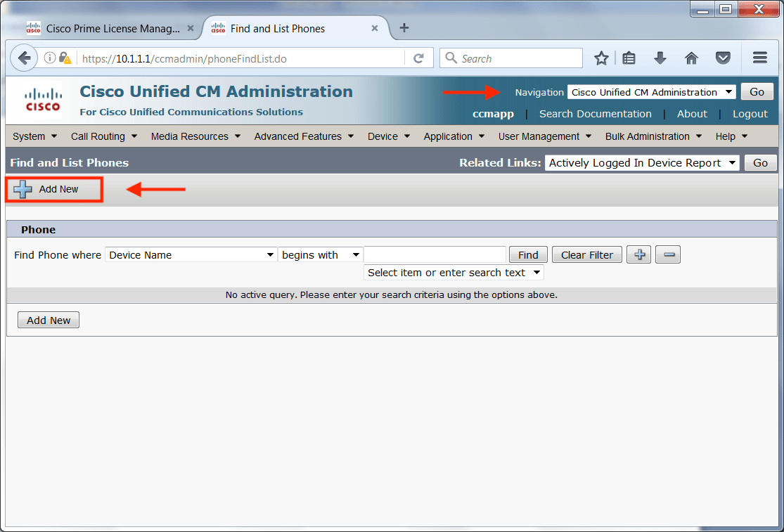The image size is (784, 532).
Task: Open the User Management menu
Action: coord(545,136)
